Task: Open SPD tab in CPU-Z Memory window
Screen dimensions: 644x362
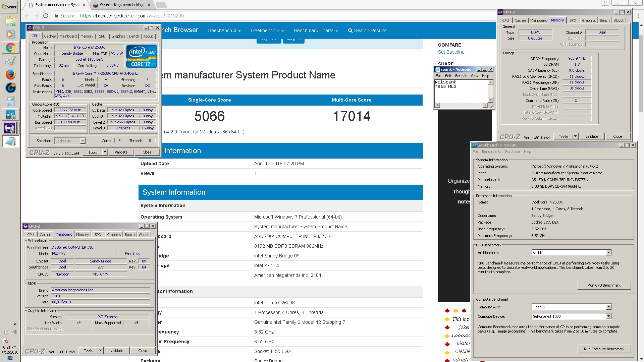Action: coord(573,20)
